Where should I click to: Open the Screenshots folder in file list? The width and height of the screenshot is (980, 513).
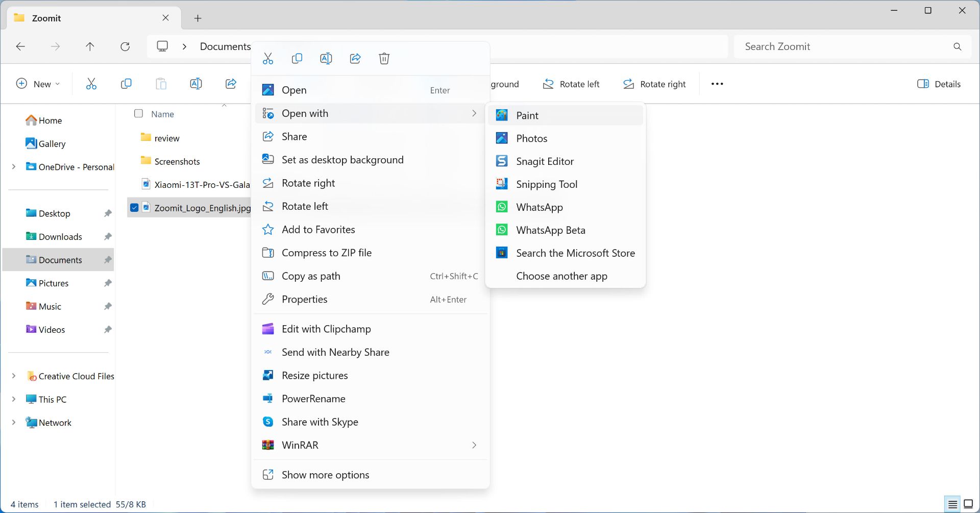coord(177,161)
